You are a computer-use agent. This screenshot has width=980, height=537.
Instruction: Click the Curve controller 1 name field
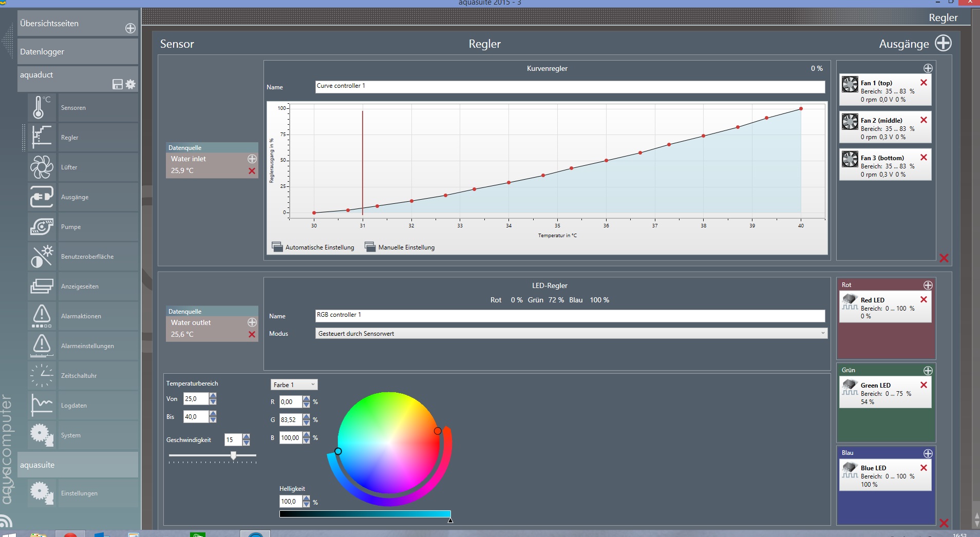click(569, 87)
